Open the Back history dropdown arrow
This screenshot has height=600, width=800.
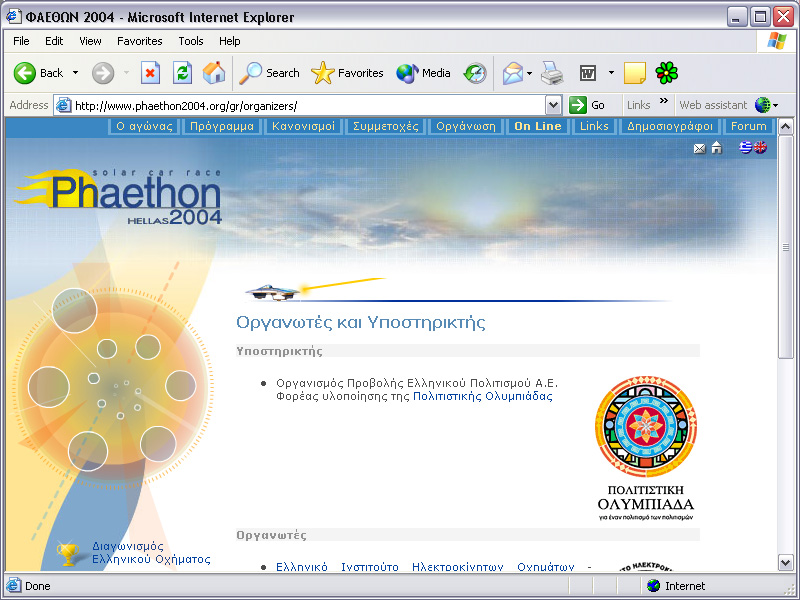tap(76, 73)
